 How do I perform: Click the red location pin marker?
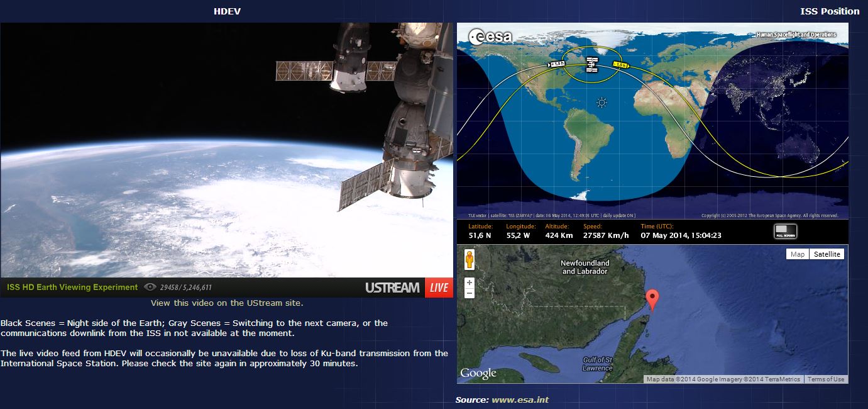point(653,300)
